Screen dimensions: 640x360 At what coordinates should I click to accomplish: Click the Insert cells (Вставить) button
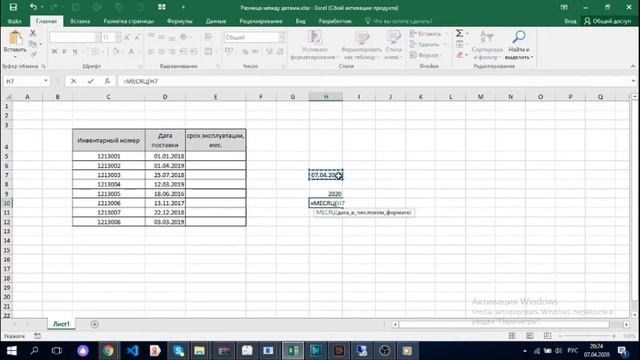(x=426, y=34)
